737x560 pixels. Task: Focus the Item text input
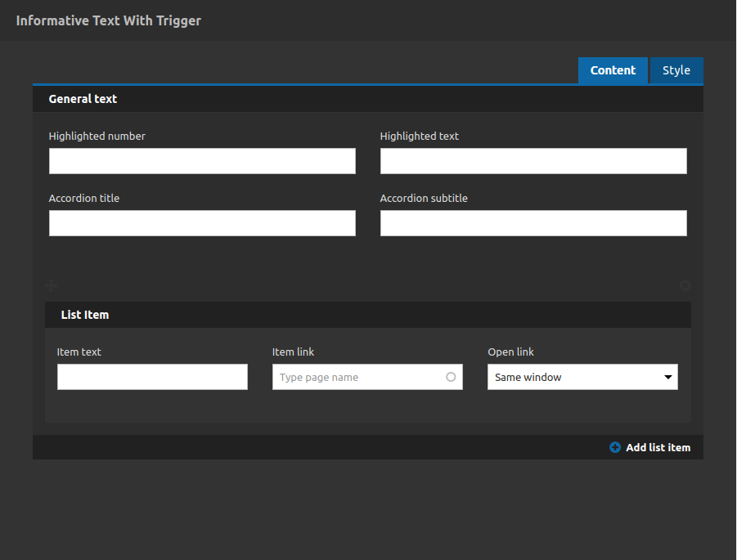[152, 377]
